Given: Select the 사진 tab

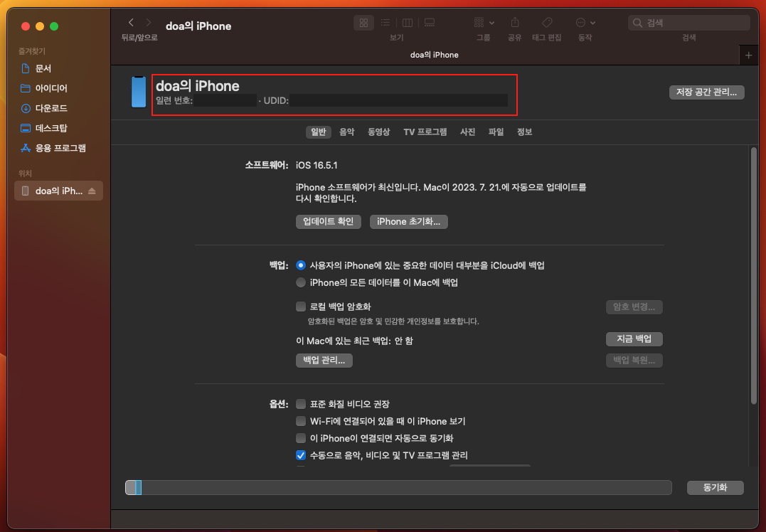Looking at the screenshot, I should point(467,132).
